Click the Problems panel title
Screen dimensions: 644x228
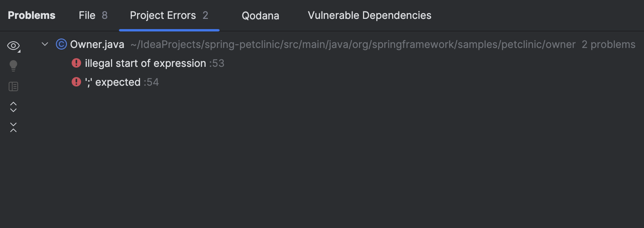[31, 15]
